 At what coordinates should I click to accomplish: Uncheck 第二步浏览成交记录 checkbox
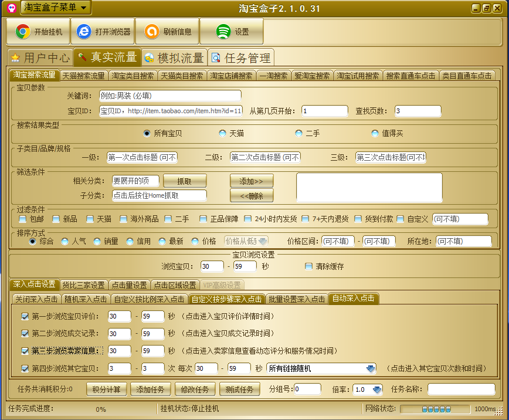tap(25, 334)
